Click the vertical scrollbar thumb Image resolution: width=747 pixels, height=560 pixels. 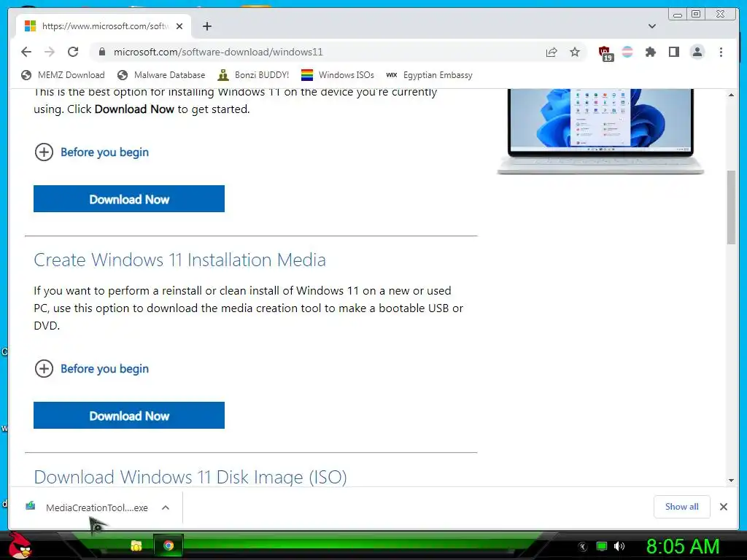[731, 207]
